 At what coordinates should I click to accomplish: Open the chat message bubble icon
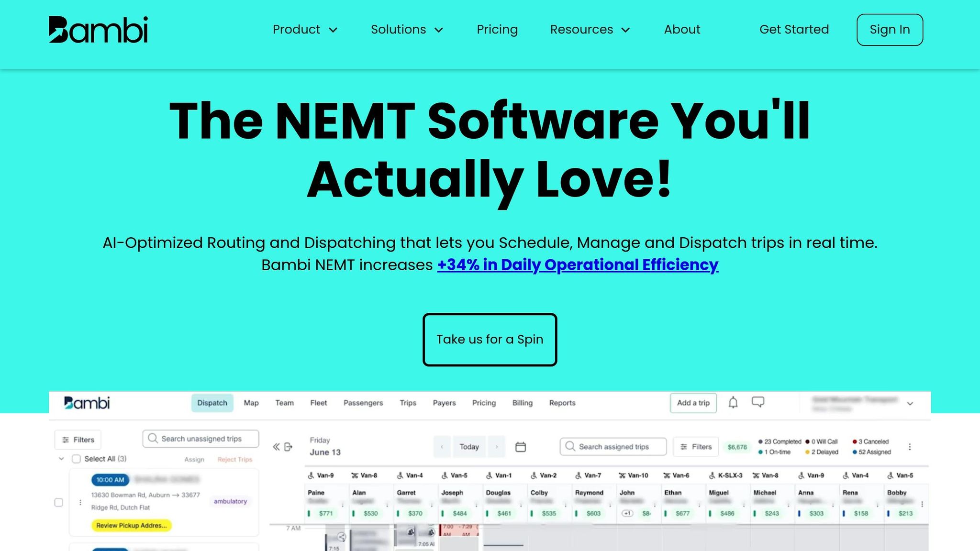[757, 402]
